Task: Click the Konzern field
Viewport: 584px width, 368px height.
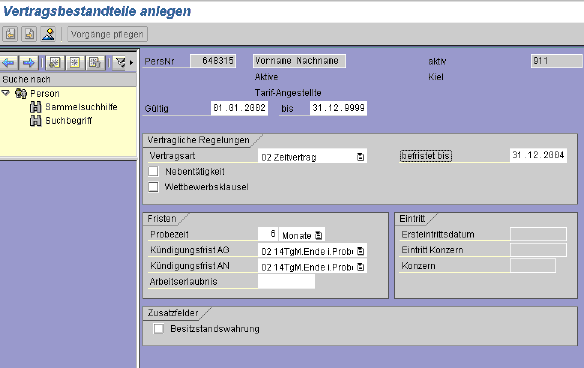Action: click(x=533, y=266)
